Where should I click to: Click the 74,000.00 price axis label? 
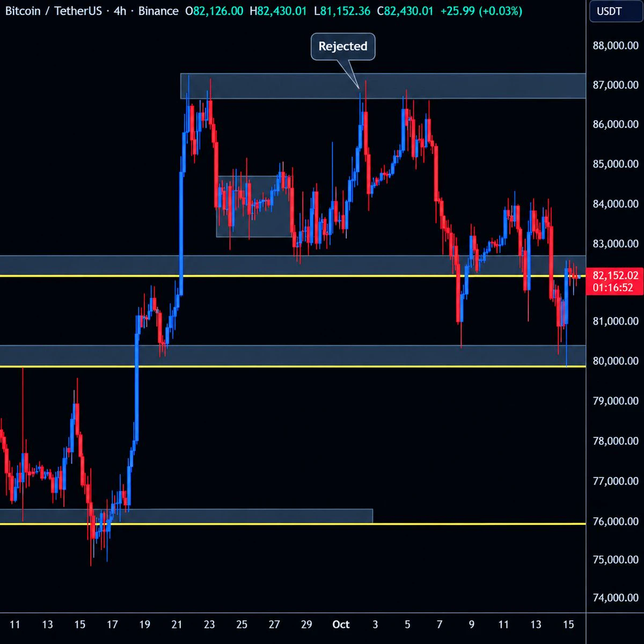(x=616, y=598)
